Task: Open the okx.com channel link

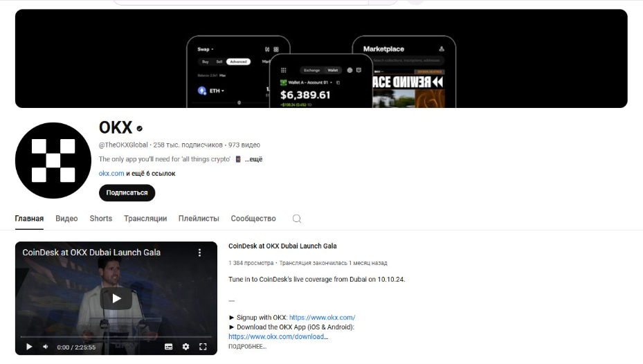Action: [111, 174]
